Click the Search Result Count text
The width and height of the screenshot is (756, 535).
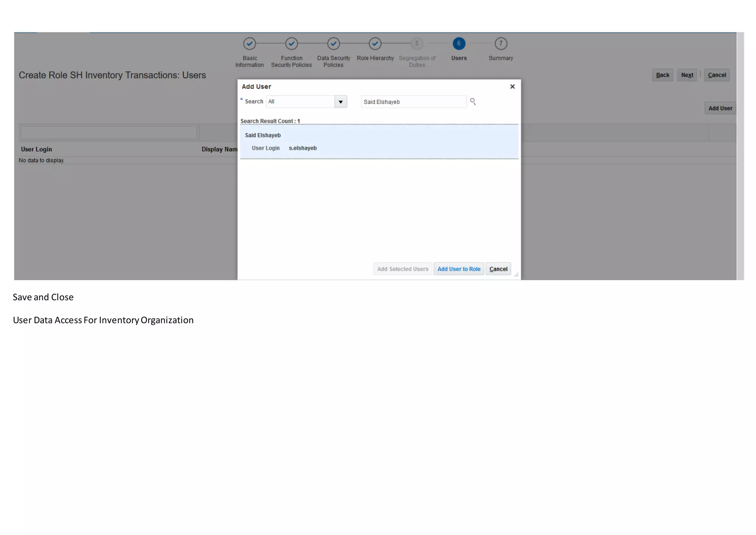[x=270, y=121]
